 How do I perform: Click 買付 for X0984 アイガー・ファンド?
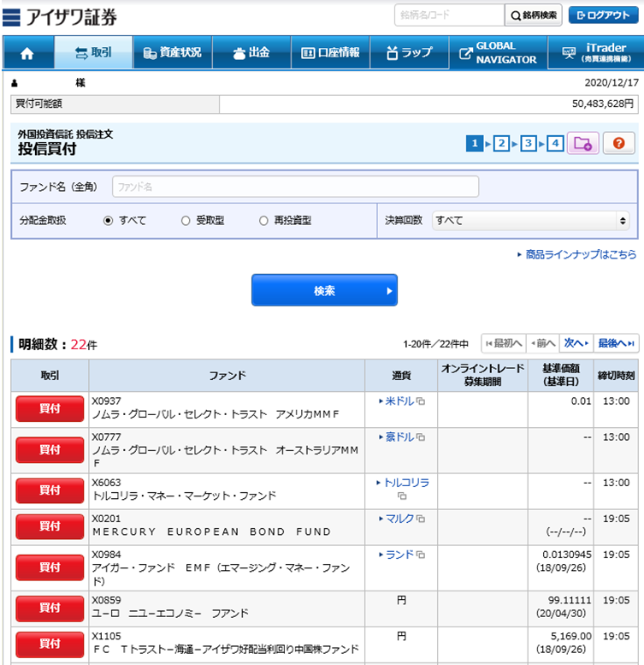50,567
